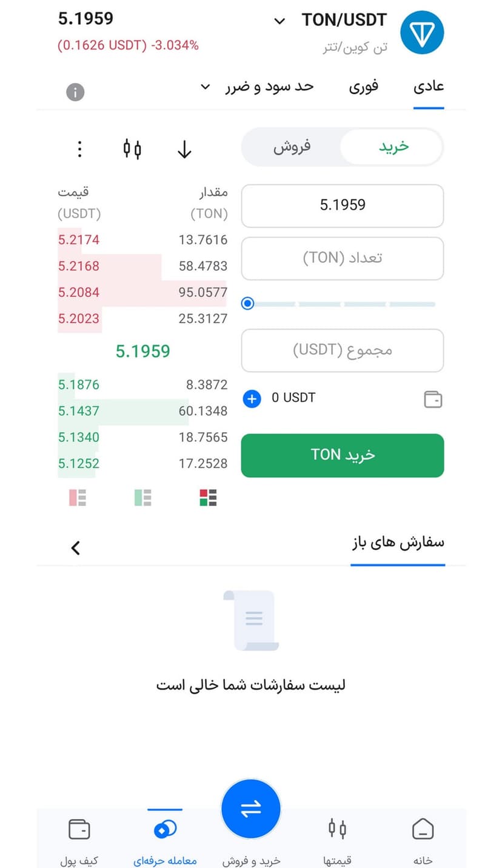Screen dimensions: 502x868
Task: Click the تعداد (TON) quantity input field
Action: pyautogui.click(x=343, y=258)
